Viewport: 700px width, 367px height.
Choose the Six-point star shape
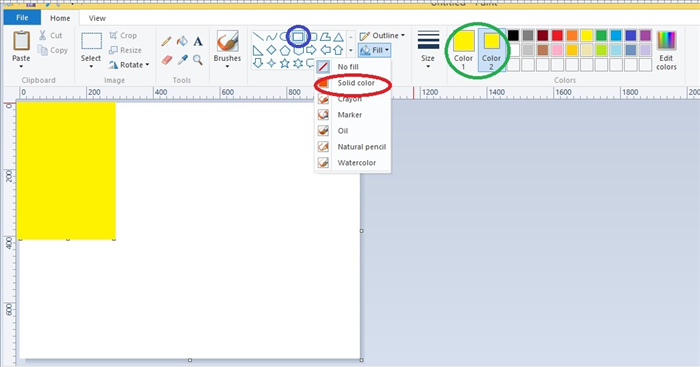(x=298, y=63)
